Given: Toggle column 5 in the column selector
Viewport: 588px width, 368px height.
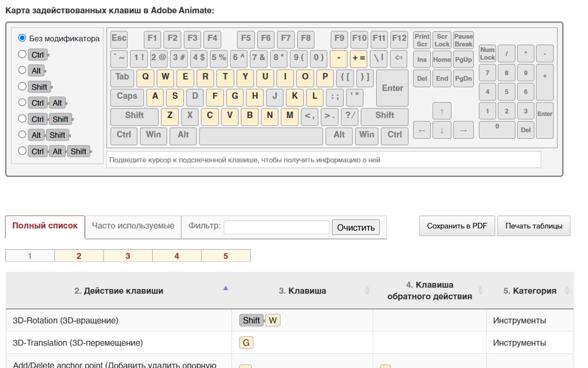Looking at the screenshot, I should [x=226, y=256].
